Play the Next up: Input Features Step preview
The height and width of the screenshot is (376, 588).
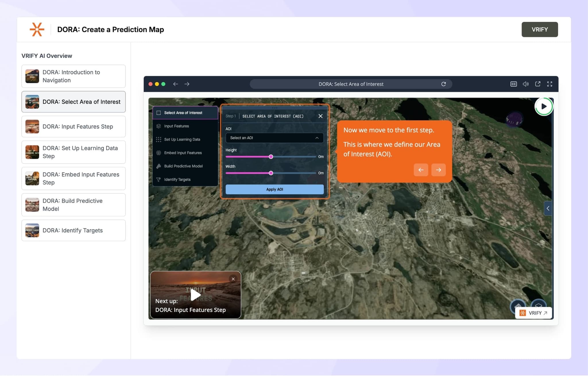click(x=196, y=294)
